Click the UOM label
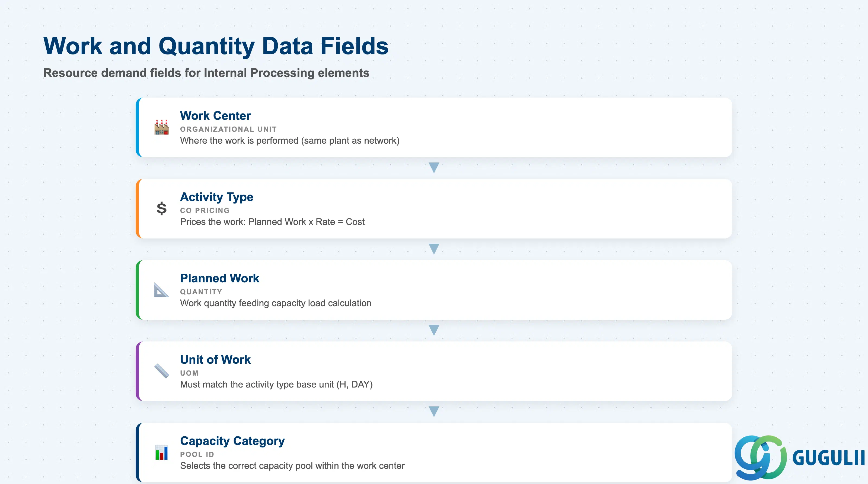Screen dimensions: 868x484 (x=189, y=373)
